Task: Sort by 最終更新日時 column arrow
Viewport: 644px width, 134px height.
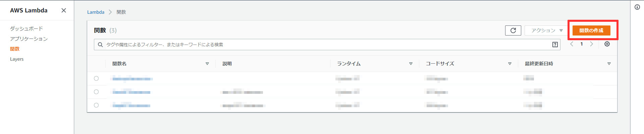Action: tap(609, 64)
